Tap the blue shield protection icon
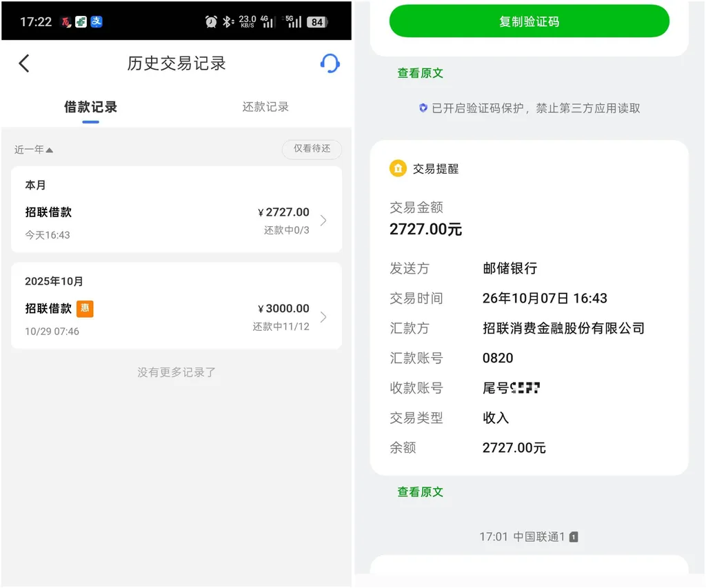 coord(423,108)
